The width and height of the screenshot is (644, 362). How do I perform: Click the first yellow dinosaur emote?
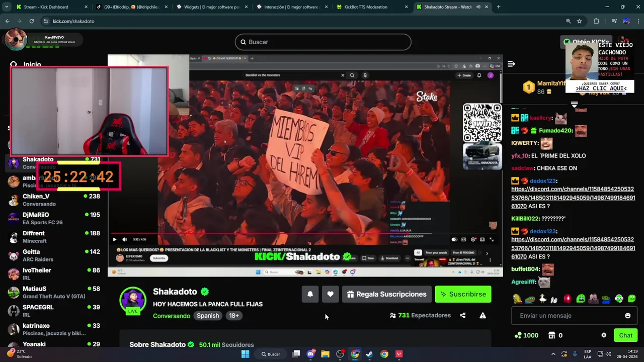coord(517,299)
